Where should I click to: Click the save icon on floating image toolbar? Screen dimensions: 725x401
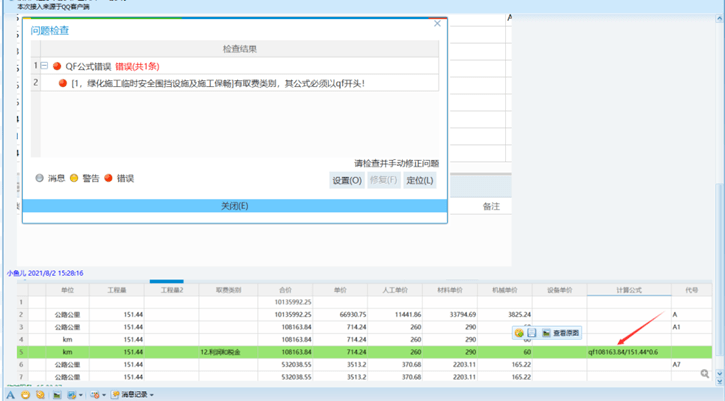532,333
